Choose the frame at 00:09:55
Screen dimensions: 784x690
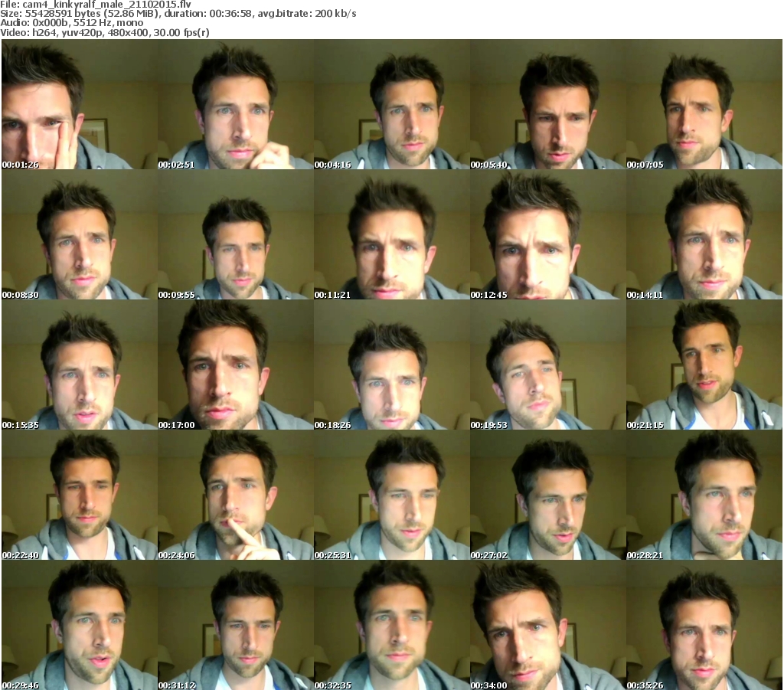tap(236, 235)
